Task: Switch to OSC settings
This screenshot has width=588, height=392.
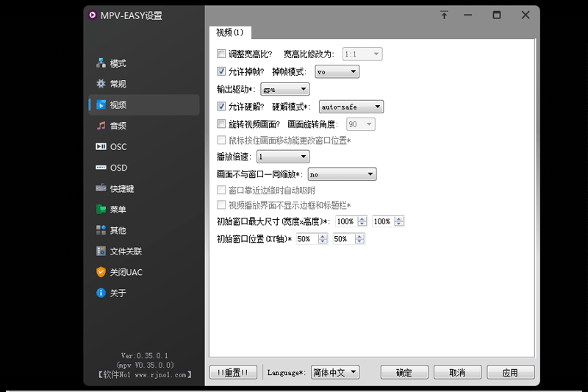Action: [144, 146]
